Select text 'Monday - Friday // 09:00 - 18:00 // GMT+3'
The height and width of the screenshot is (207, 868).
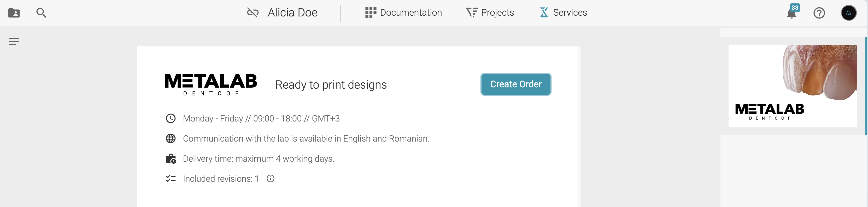click(261, 118)
